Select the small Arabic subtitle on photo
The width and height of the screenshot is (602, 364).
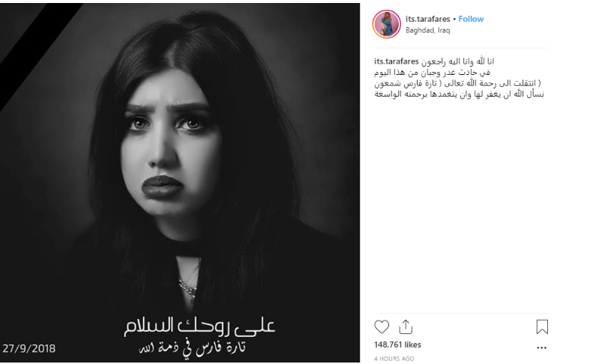coord(192,348)
